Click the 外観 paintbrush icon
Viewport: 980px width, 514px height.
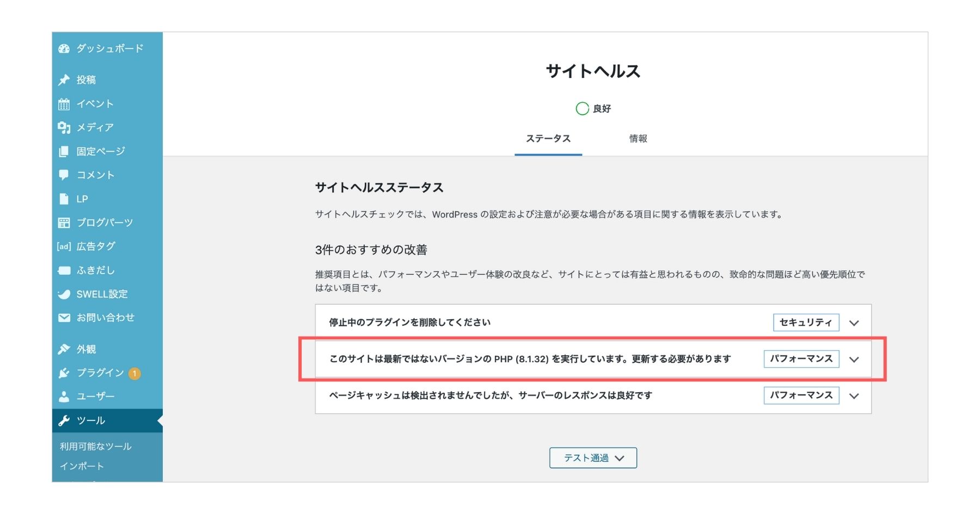64,349
